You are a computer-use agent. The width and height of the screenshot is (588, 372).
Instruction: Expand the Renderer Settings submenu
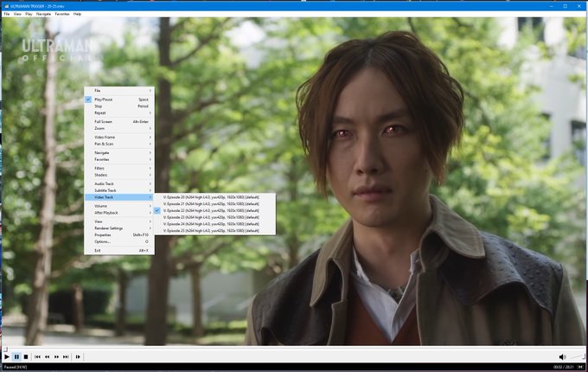tap(119, 228)
